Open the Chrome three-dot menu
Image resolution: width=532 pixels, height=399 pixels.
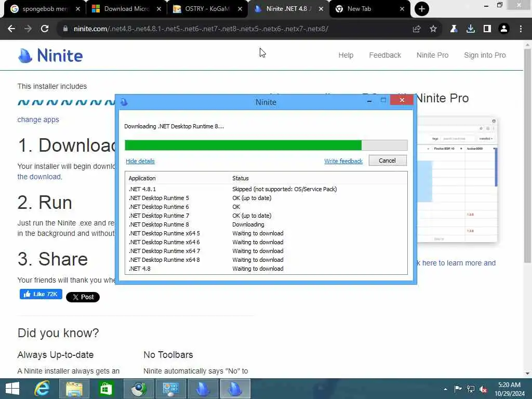click(521, 29)
